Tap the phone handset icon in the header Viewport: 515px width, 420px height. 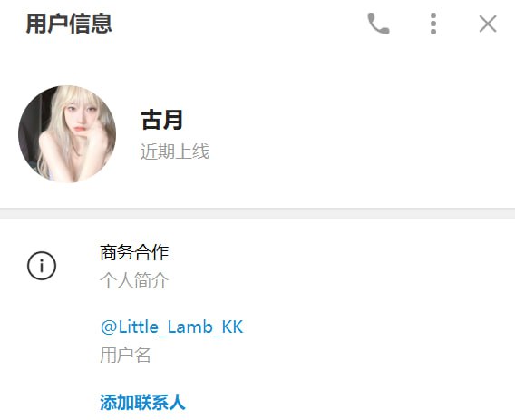pos(378,24)
